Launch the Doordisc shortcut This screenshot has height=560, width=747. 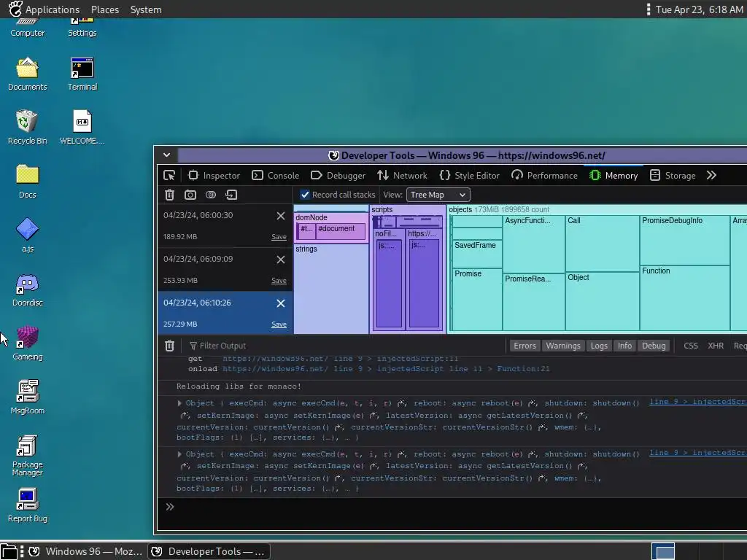click(27, 289)
